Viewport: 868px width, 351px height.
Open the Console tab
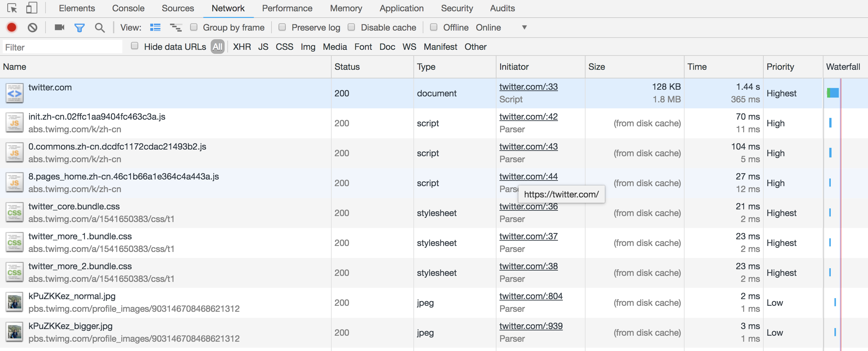(128, 8)
